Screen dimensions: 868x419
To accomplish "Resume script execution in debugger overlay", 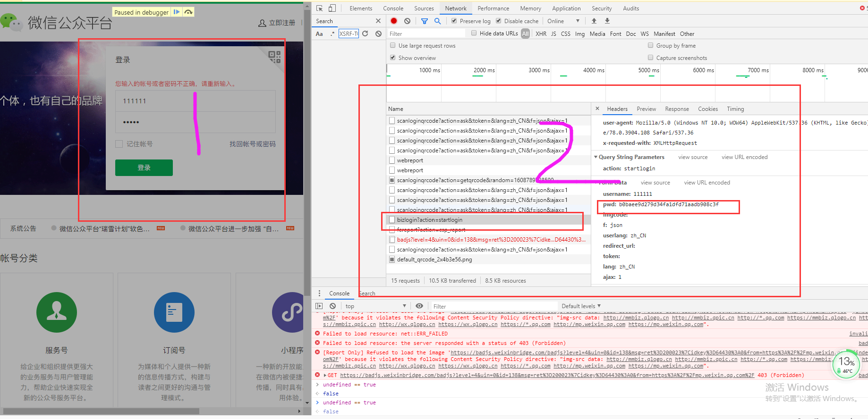I will pyautogui.click(x=176, y=12).
